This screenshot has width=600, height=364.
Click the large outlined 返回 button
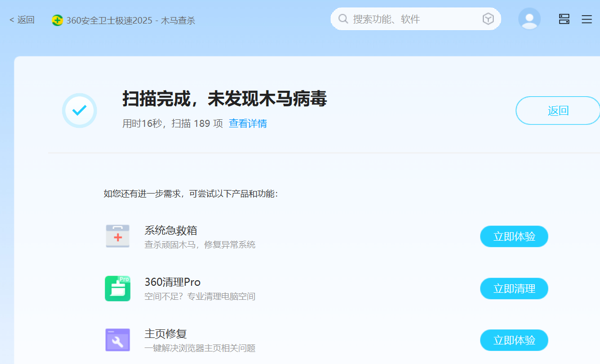558,110
